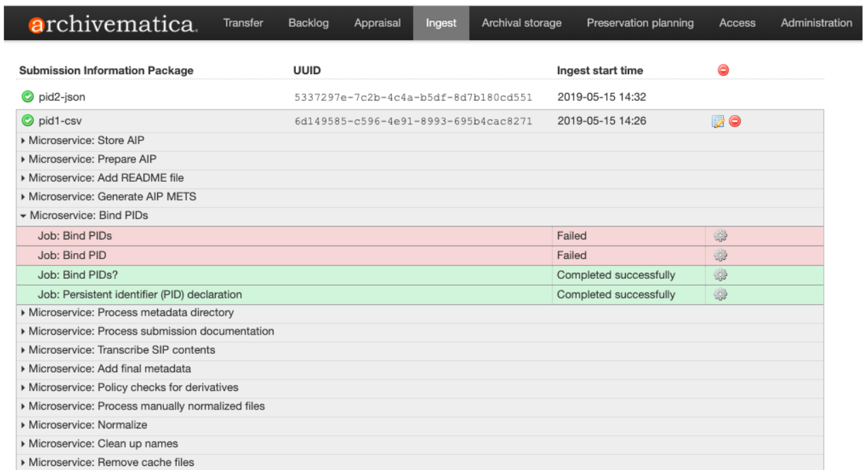Viewport: 868px width, 470px height.
Task: Click Job: Persistent identifier (PID) declaration label
Action: coord(139,295)
